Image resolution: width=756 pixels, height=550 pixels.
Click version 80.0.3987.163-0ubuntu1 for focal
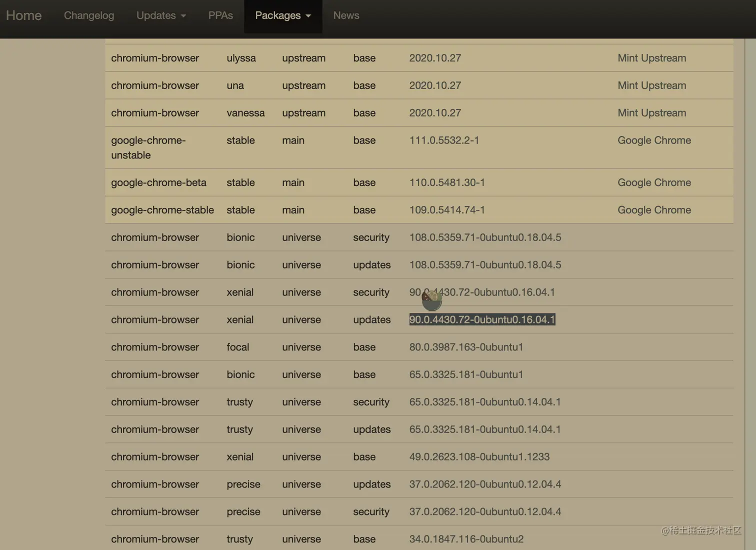point(466,347)
